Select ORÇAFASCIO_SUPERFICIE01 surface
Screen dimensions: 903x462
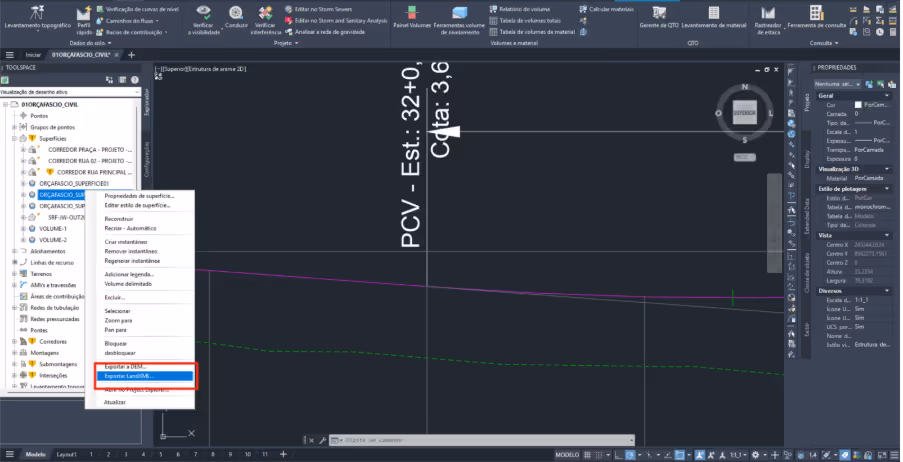tap(74, 183)
